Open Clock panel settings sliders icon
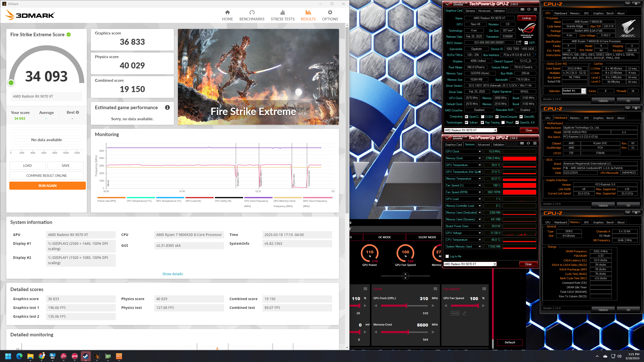This screenshot has width=644, height=362. click(435, 289)
